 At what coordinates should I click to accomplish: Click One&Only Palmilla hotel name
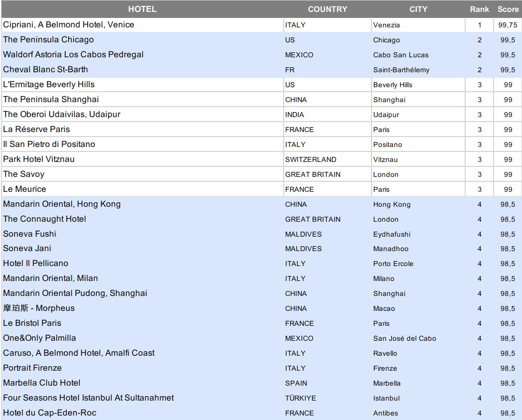click(39, 338)
